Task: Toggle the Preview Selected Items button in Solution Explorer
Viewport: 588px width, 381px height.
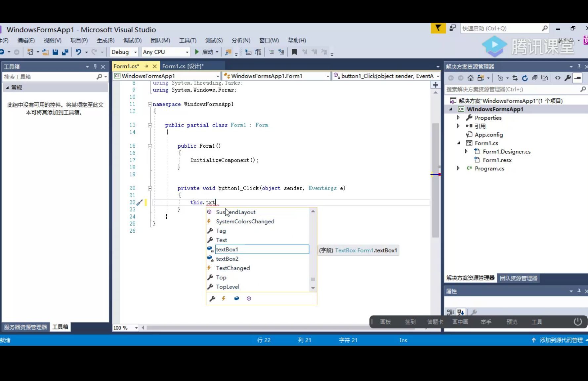Action: [577, 78]
